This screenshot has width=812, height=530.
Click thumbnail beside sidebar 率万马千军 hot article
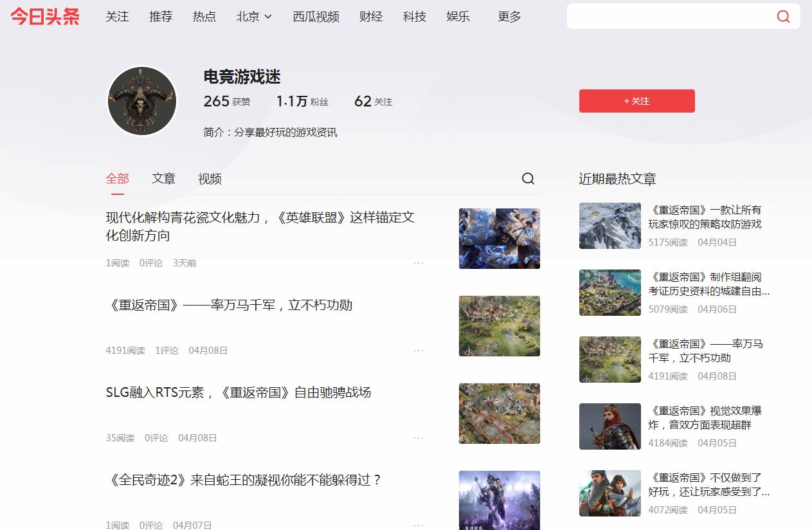pyautogui.click(x=610, y=360)
